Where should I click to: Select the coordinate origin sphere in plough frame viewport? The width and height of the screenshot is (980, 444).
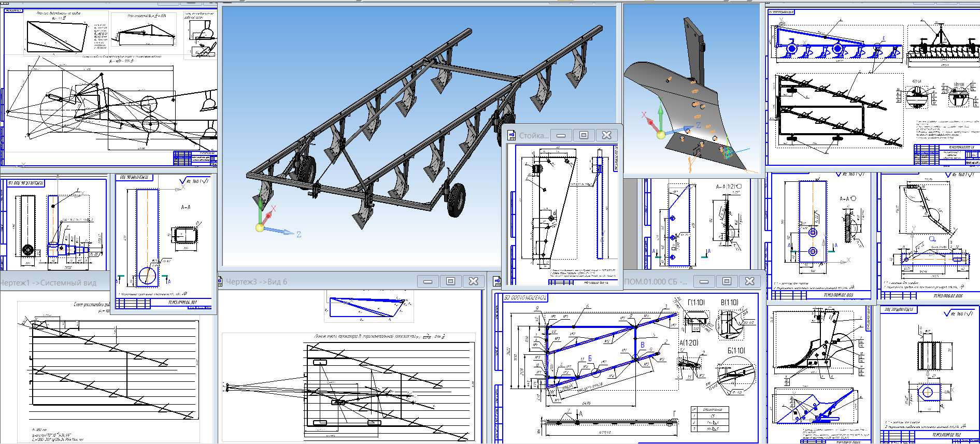[260, 227]
